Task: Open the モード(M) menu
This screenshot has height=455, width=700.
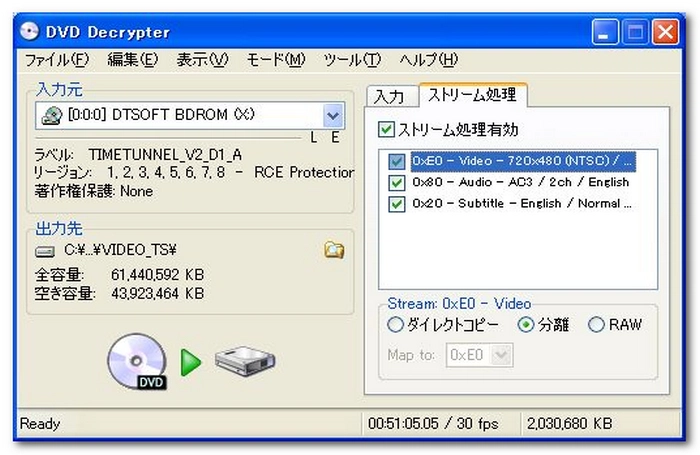Action: [x=275, y=60]
